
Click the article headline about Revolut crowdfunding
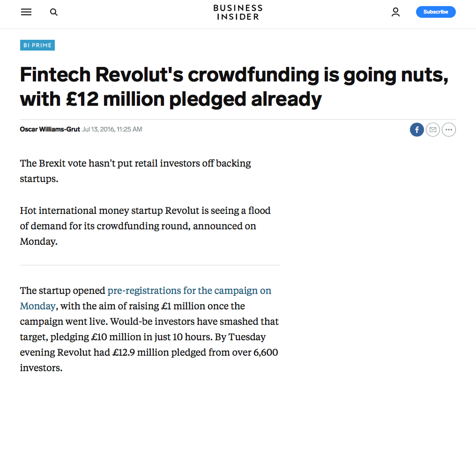pyautogui.click(x=234, y=87)
